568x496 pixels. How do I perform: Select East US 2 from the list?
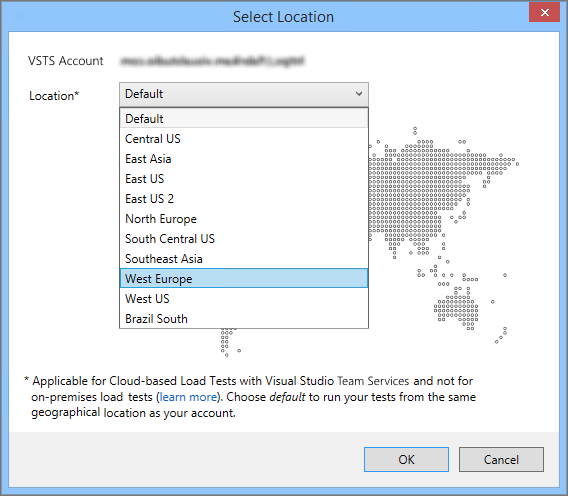click(x=244, y=199)
